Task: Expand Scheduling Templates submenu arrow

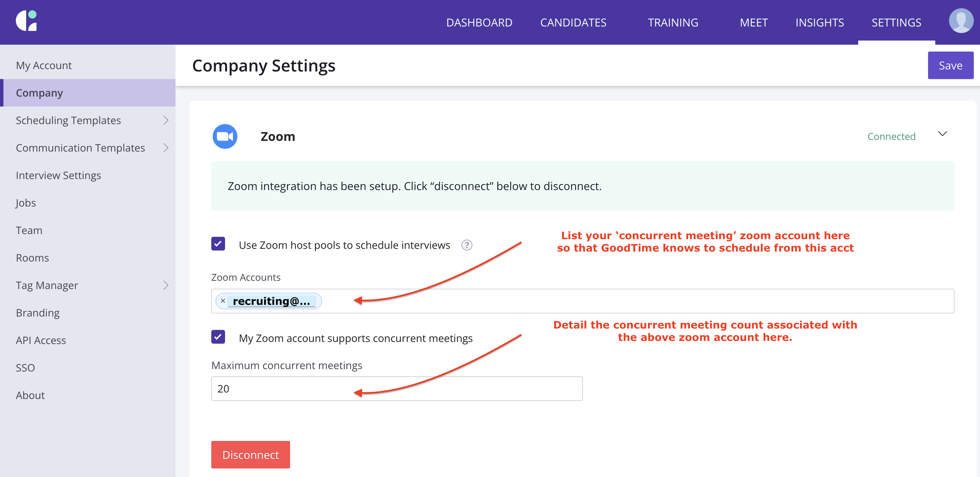Action: [x=166, y=121]
